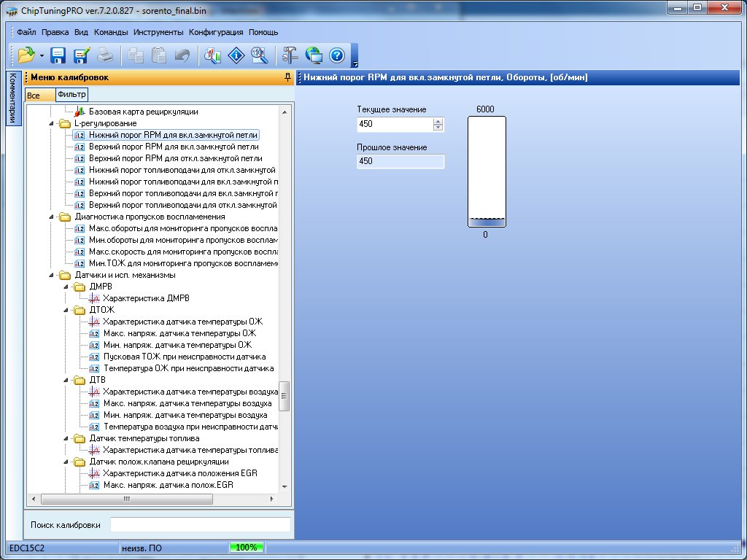
Task: Pin the Меню калибровок panel
Action: click(x=287, y=77)
